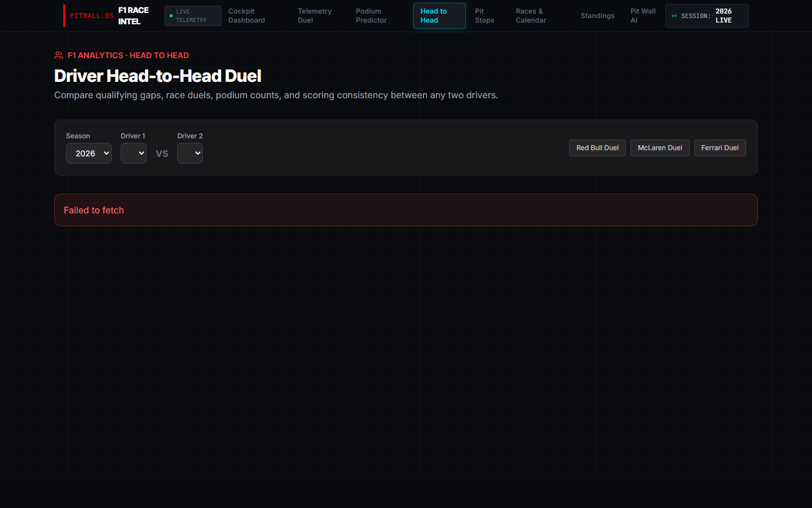Image resolution: width=812 pixels, height=508 pixels.
Task: Open the Pit Wall AI tab
Action: (x=643, y=16)
